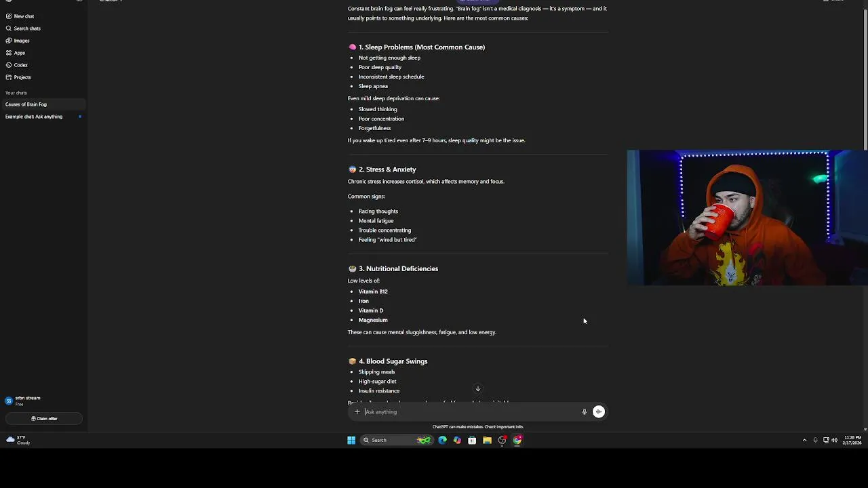868x488 pixels.
Task: Open File Explorer from the taskbar
Action: [487, 440]
